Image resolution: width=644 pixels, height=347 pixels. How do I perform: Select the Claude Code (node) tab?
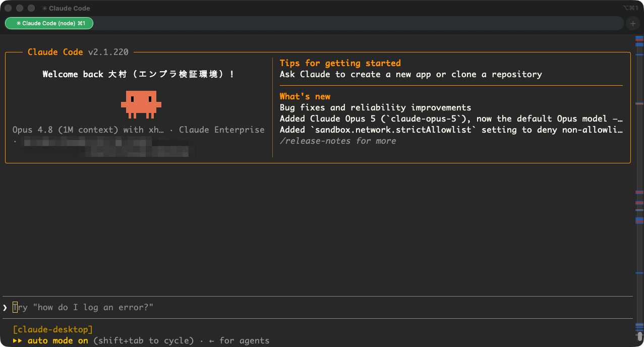(49, 23)
